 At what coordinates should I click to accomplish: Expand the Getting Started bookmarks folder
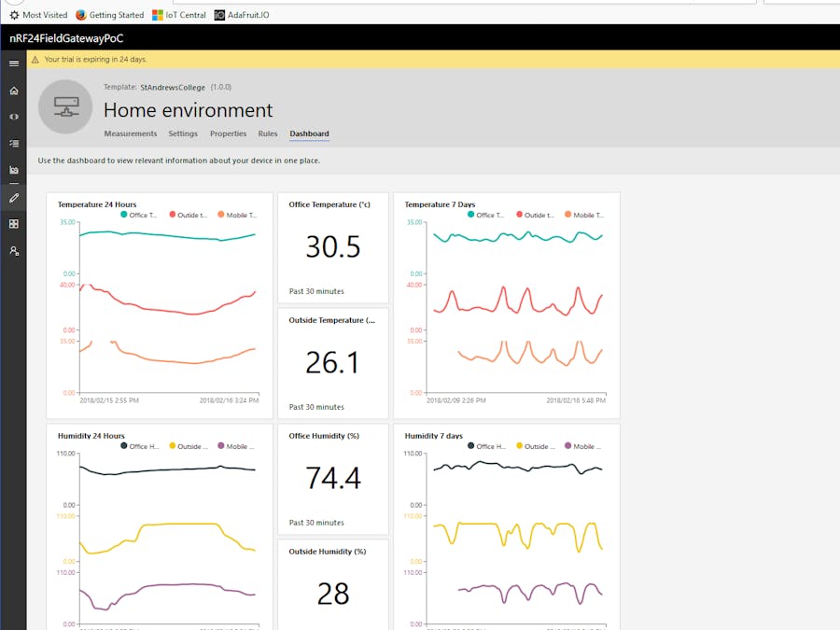[x=109, y=14]
